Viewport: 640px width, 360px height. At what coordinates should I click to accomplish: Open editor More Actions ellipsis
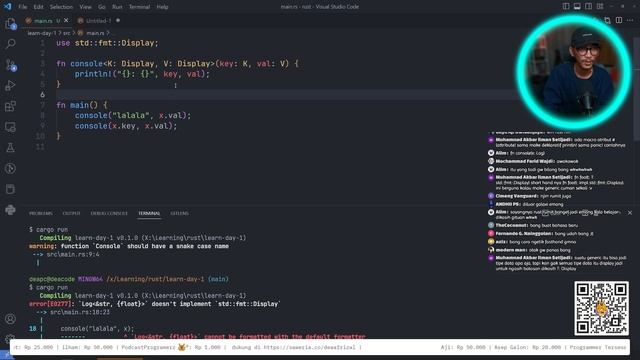point(630,20)
